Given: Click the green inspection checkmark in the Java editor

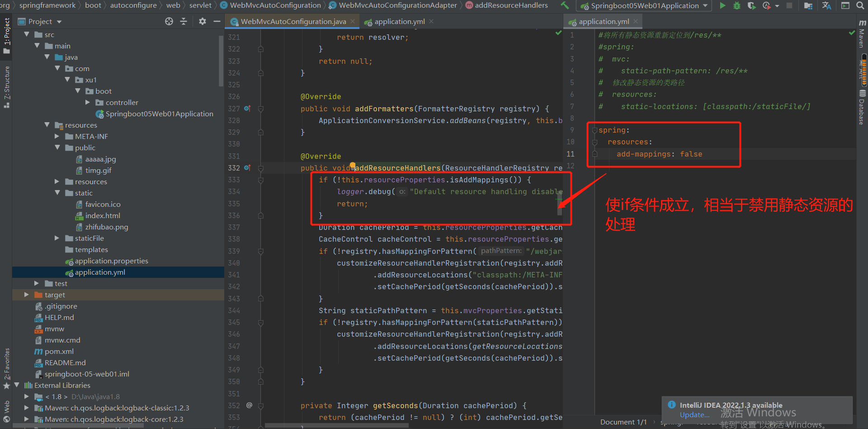Looking at the screenshot, I should pos(558,33).
